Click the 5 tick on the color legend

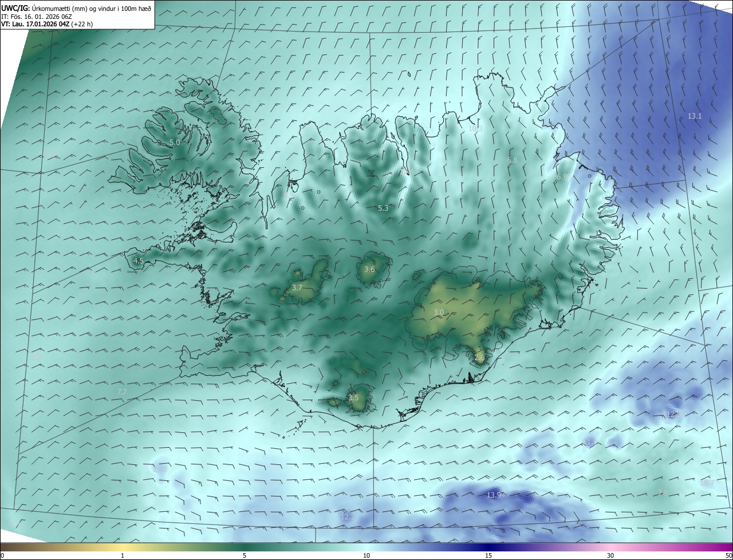pos(245,555)
